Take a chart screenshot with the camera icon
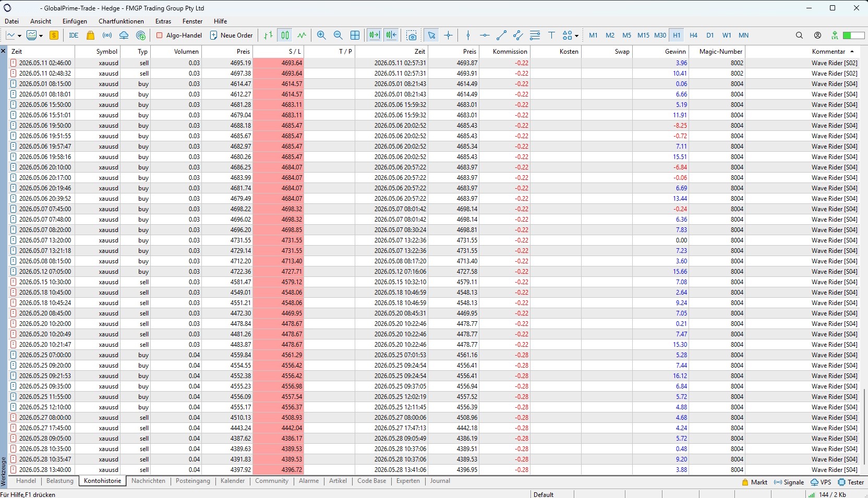 412,35
